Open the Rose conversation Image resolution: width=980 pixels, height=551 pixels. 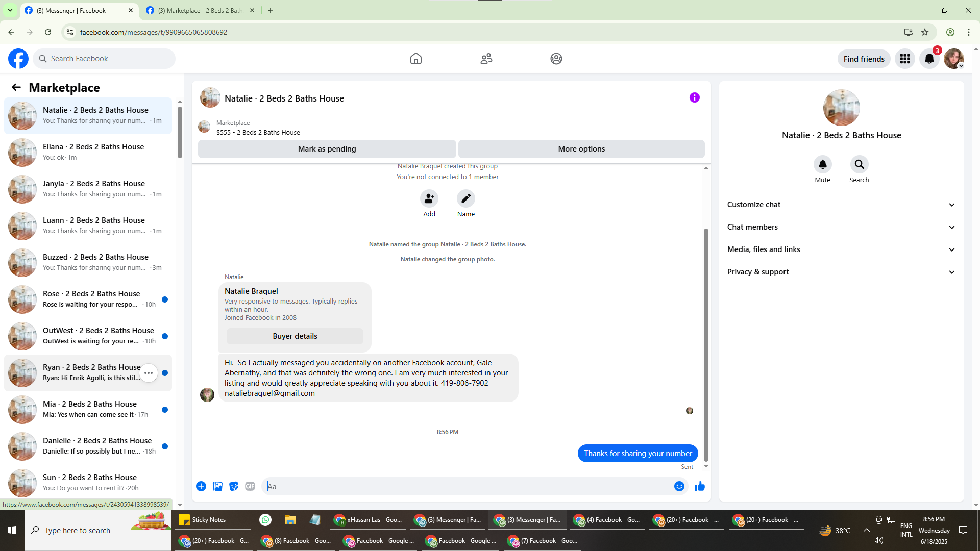pyautogui.click(x=88, y=299)
